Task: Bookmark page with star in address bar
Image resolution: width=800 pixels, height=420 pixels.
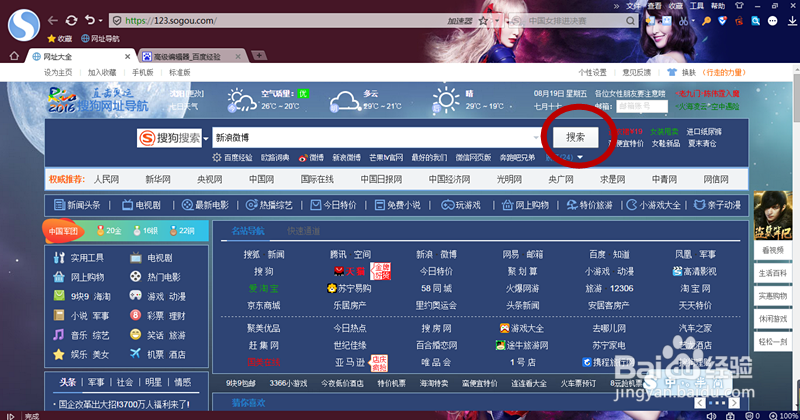Action: 483,21
